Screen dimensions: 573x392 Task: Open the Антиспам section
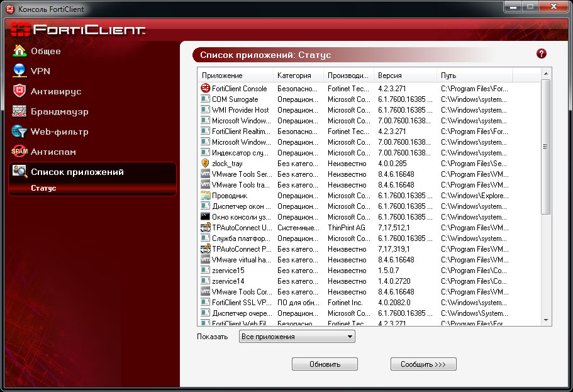tap(53, 152)
